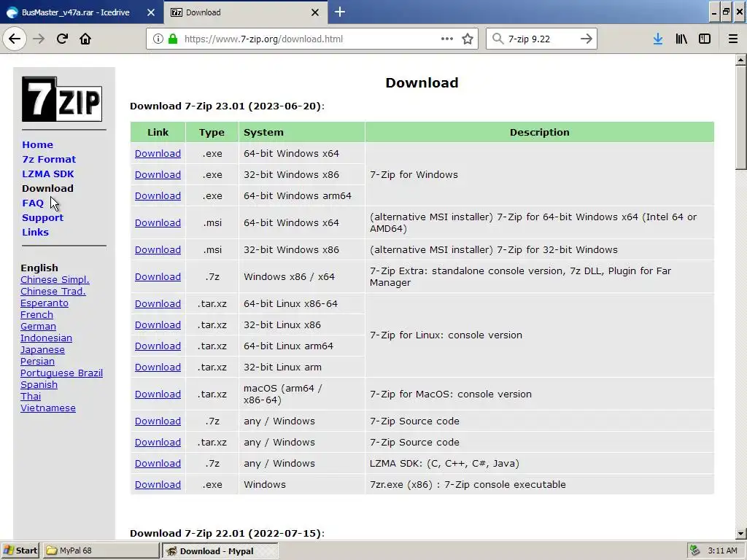Switch language to Thai
Viewport: 747px width, 560px height.
[x=31, y=397]
